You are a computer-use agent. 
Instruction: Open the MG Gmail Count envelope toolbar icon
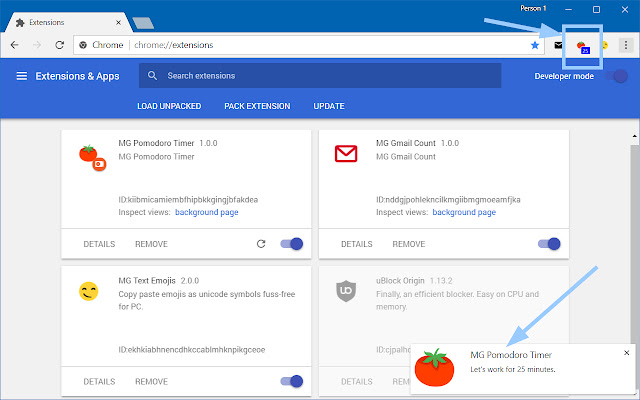(558, 45)
